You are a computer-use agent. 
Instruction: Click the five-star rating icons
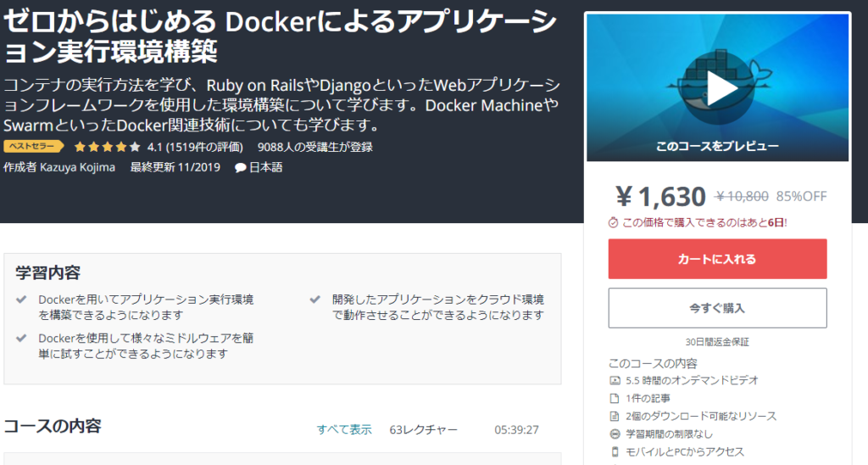(108, 147)
